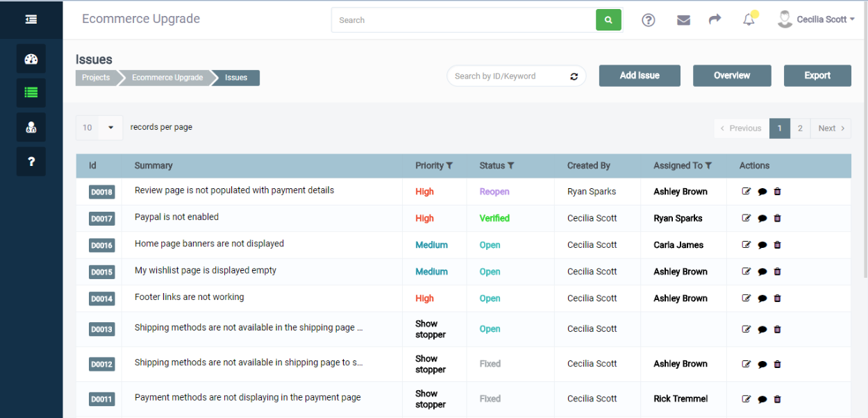The height and width of the screenshot is (418, 868).
Task: Edit issue D0015 wishlist page
Action: click(x=746, y=271)
